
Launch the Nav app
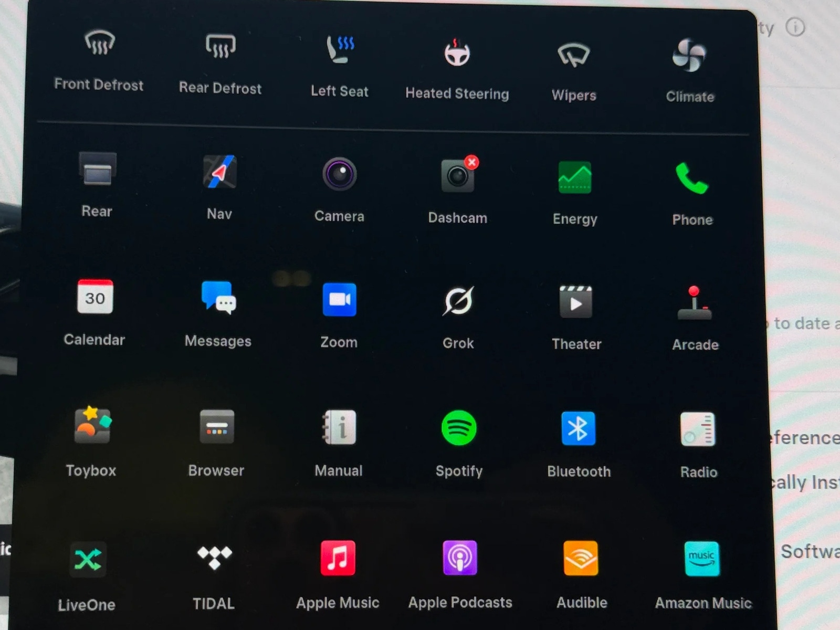(220, 172)
